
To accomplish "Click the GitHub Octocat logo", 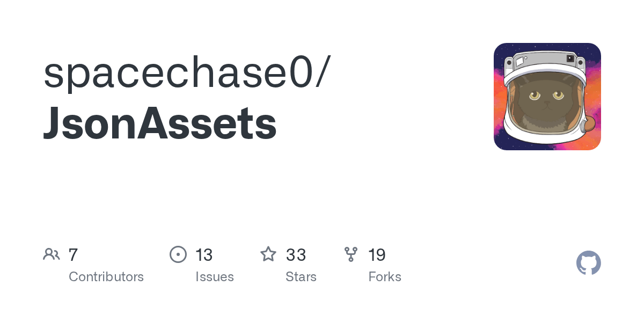I will tap(588, 263).
